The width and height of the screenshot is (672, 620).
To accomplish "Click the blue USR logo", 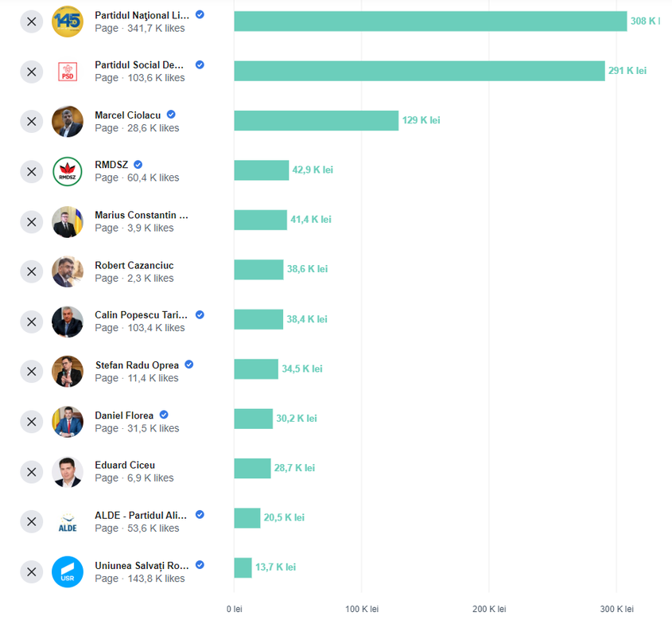I will [x=68, y=572].
